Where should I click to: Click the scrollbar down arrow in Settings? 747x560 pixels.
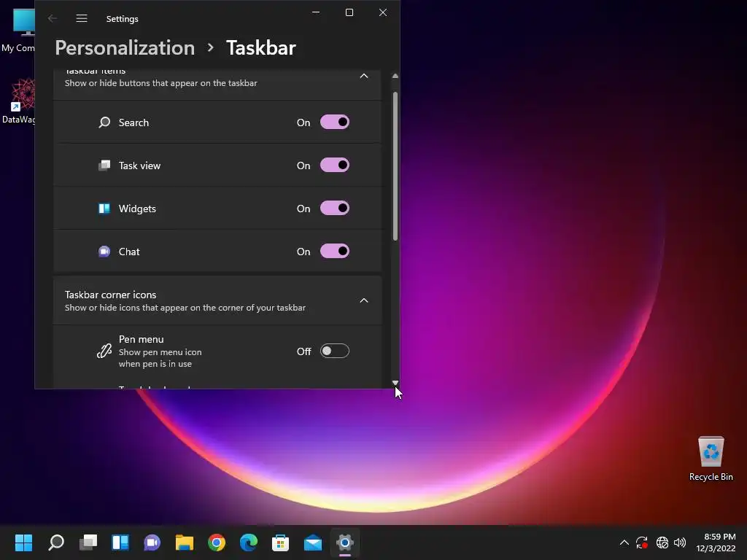pos(395,382)
